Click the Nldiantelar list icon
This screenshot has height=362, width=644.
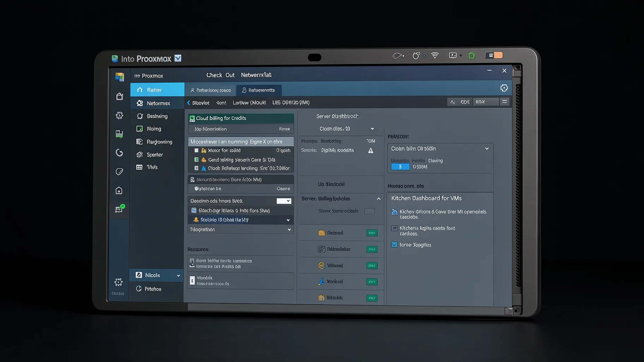point(321,249)
